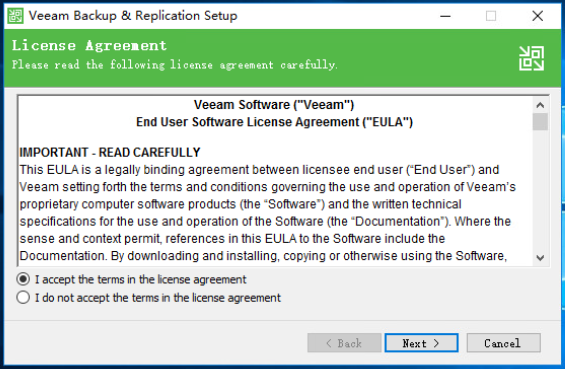Minimize the Veeam Setup window
Viewport: 565px width, 369px height.
point(445,16)
